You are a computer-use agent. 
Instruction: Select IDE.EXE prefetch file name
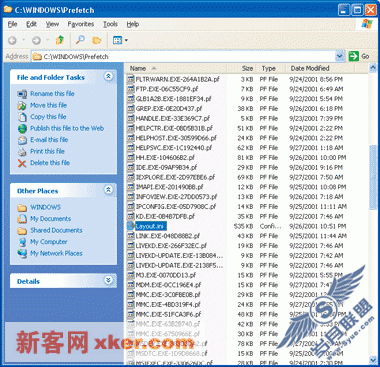point(166,167)
